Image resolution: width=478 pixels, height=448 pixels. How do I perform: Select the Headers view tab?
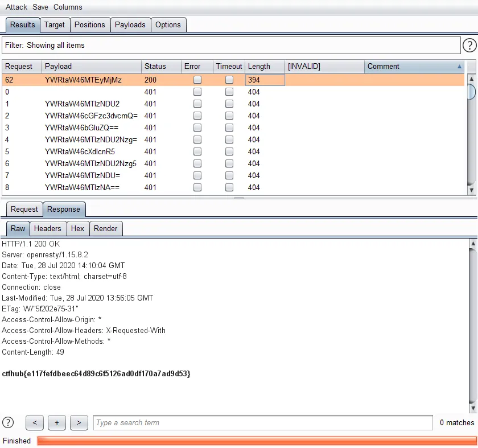coord(48,228)
